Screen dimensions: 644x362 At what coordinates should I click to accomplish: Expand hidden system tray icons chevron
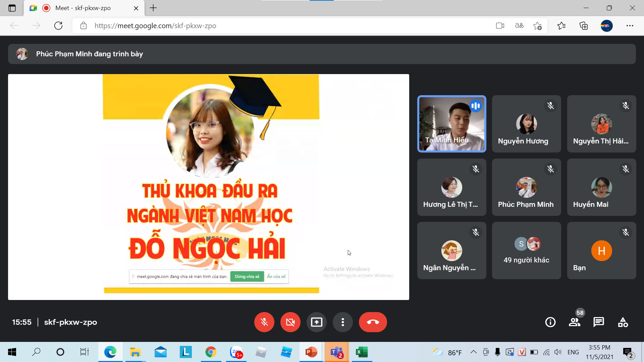pos(473,352)
